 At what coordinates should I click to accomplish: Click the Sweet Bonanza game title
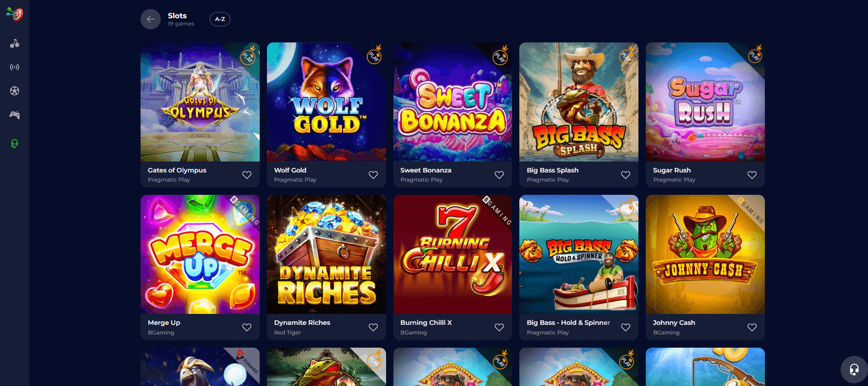tap(426, 170)
